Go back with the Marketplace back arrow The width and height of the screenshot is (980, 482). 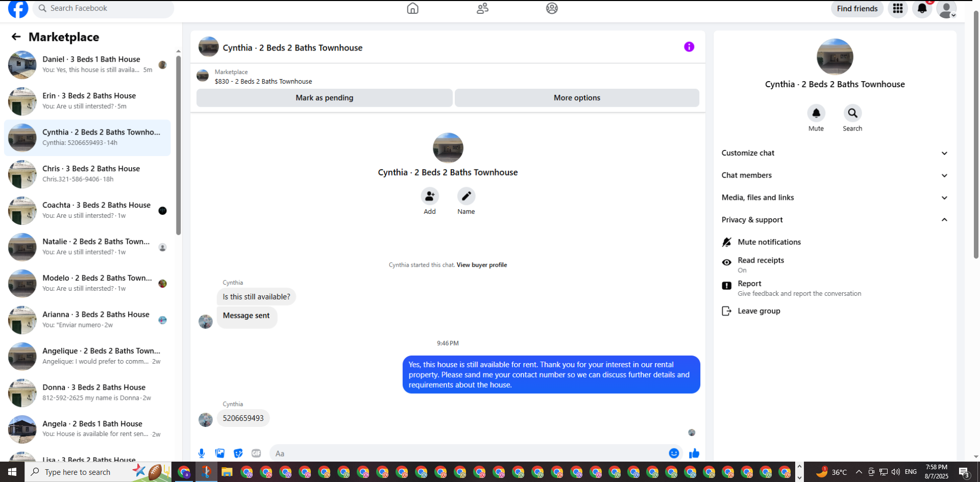coord(16,37)
